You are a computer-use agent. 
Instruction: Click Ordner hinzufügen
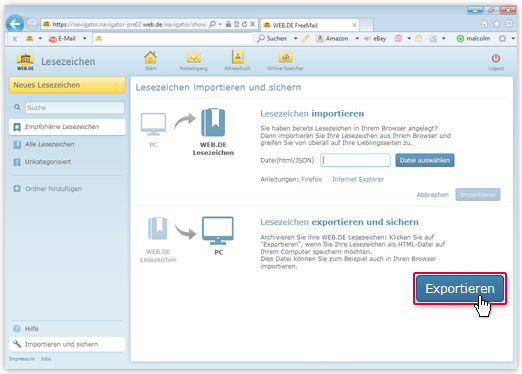coord(48,189)
